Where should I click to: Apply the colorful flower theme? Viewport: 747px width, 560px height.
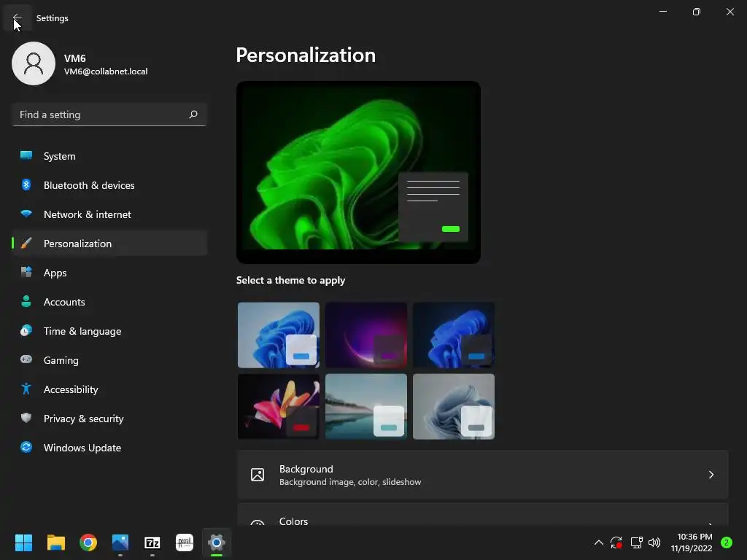click(279, 406)
